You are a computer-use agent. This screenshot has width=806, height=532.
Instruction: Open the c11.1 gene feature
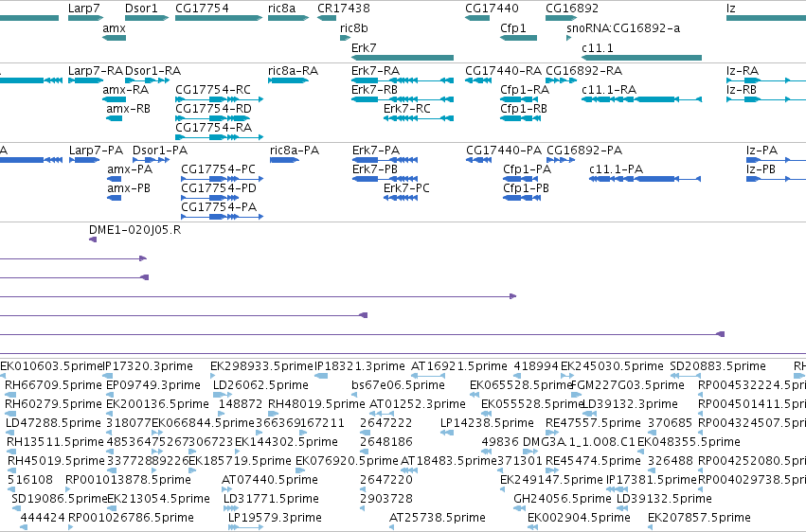(x=641, y=58)
